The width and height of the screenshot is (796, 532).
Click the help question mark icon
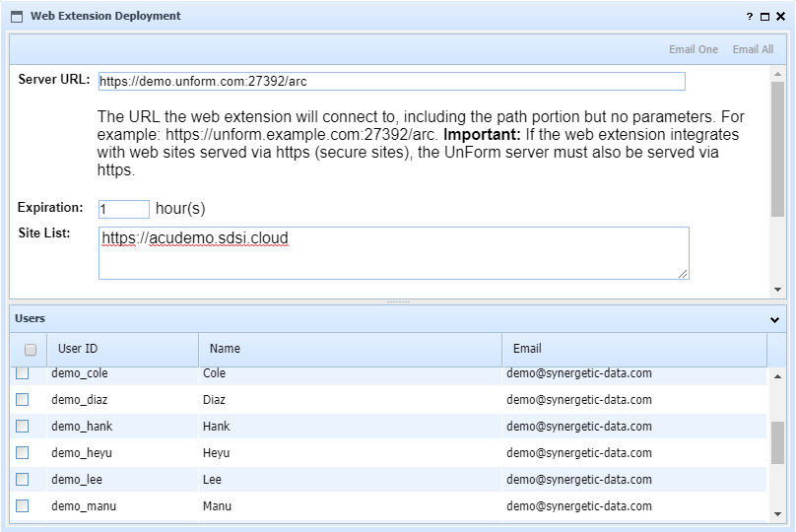point(750,17)
